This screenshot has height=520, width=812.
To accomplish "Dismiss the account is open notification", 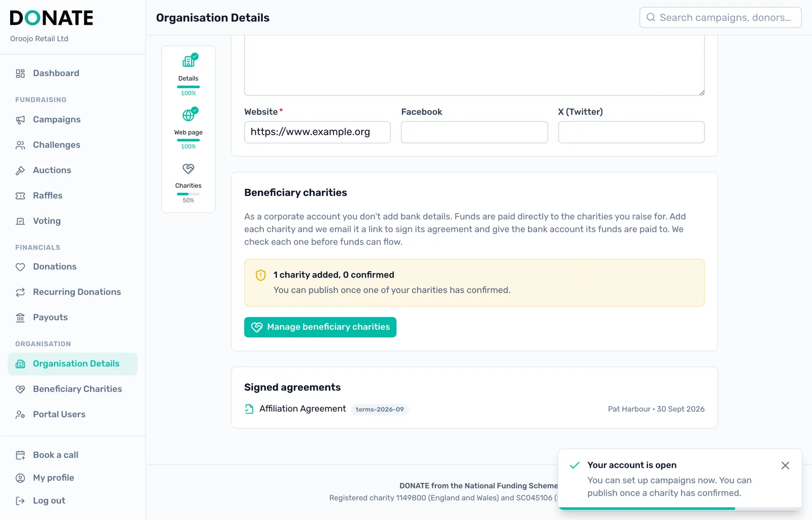I will click(x=785, y=465).
